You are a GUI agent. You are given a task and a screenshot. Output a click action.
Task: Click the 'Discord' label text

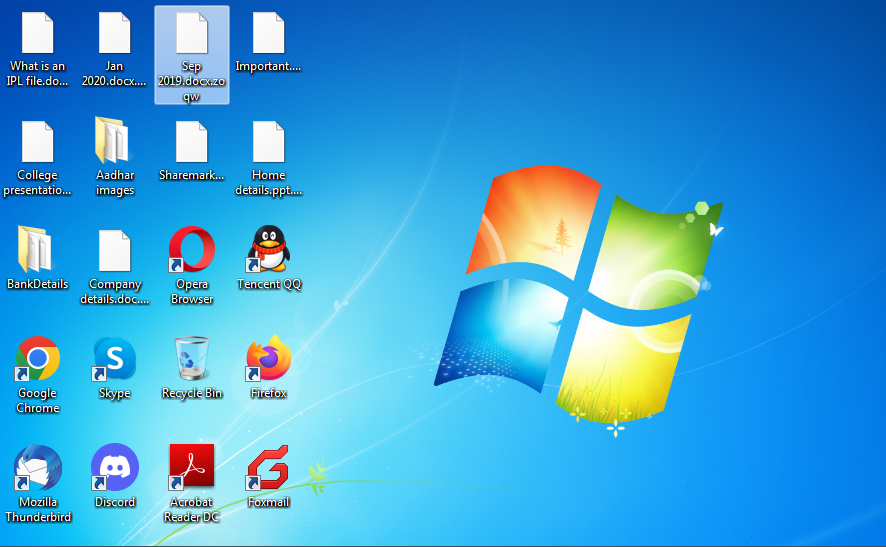115,502
